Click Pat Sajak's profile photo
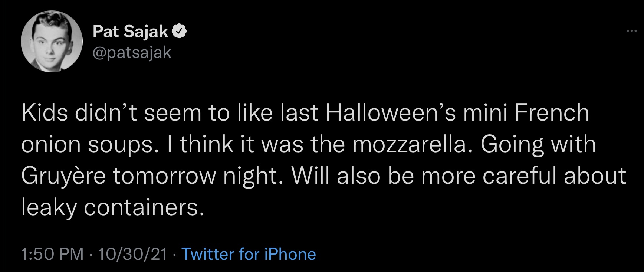Image resolution: width=644 pixels, height=272 pixels. point(52,41)
